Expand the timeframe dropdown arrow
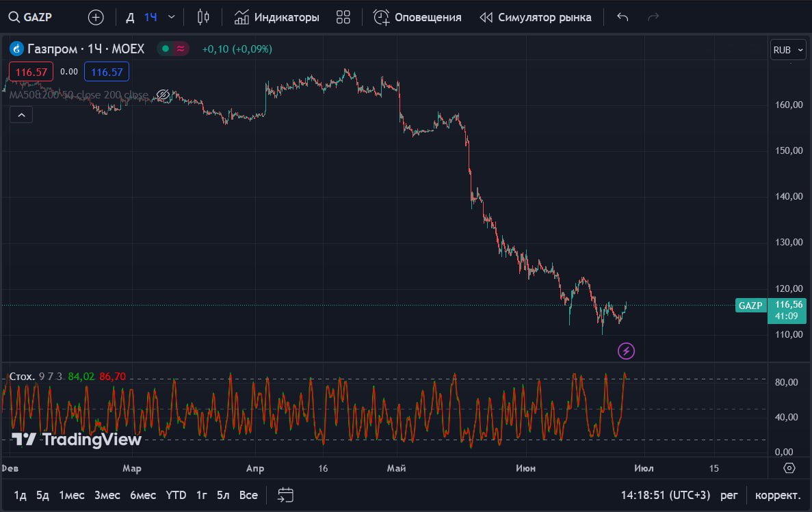Viewport: 812px width, 512px height. (172, 17)
